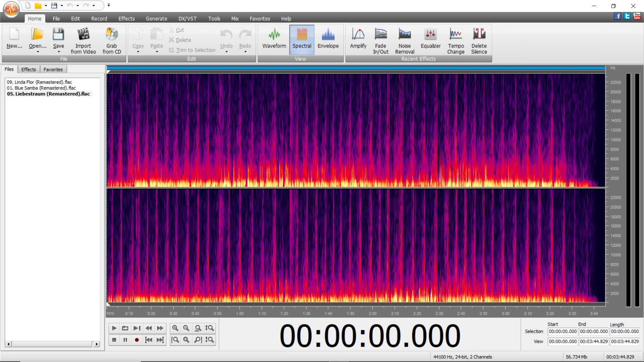644x362 pixels.
Task: Toggle the Pause button
Action: tap(125, 340)
